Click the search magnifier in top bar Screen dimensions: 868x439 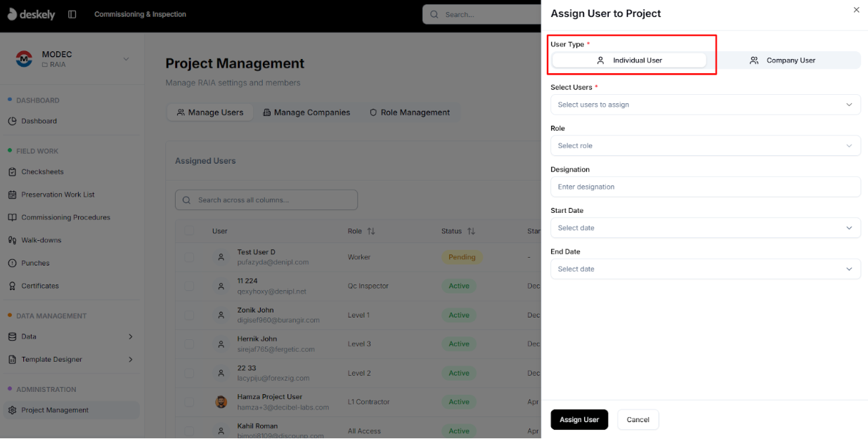click(x=434, y=14)
